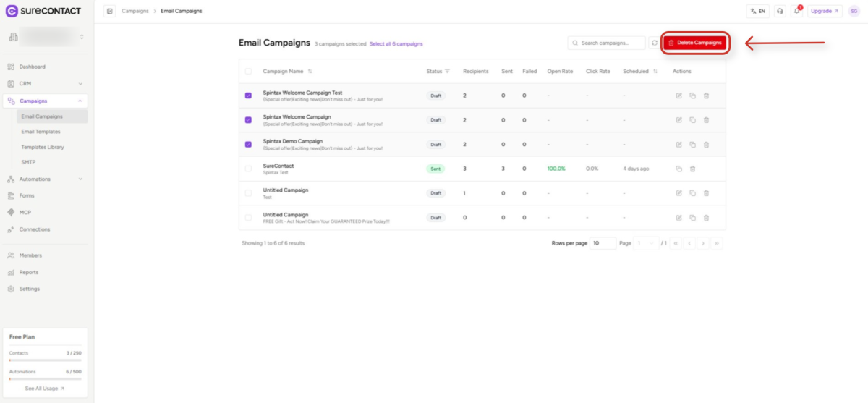Open Forms in sidebar
The height and width of the screenshot is (403, 868).
tap(27, 195)
